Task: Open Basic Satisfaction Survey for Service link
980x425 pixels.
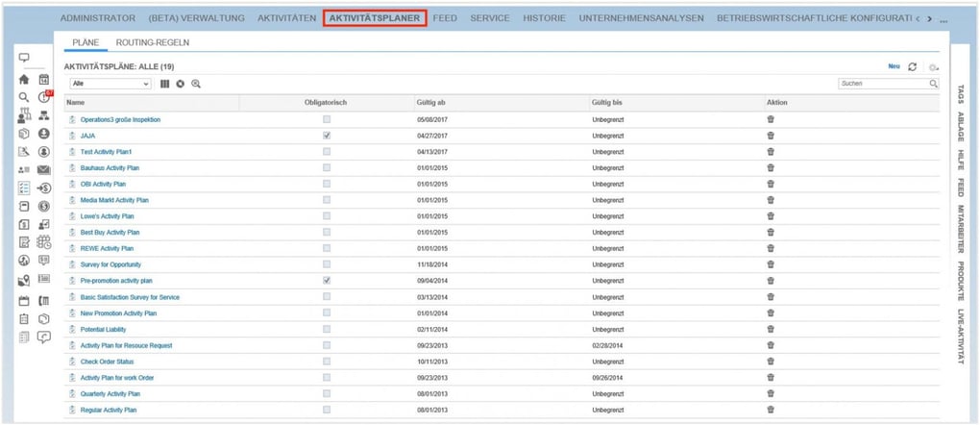Action: (130, 297)
